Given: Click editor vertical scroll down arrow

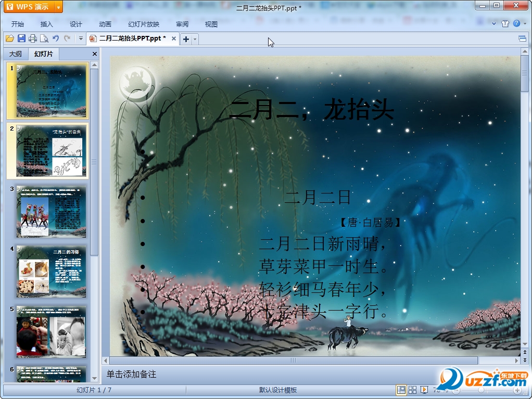Looking at the screenshot, I should [525, 344].
